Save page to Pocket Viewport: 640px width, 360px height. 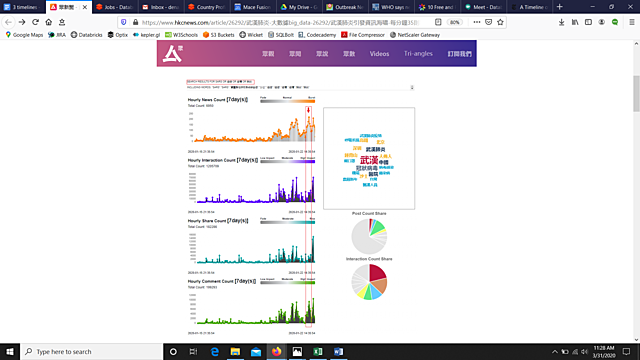click(489, 22)
